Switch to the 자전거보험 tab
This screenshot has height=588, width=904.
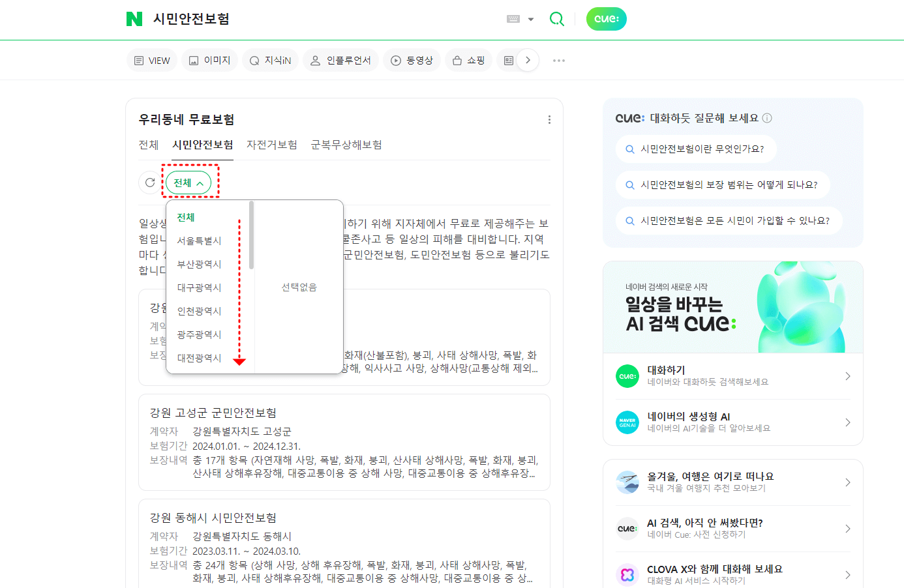pyautogui.click(x=273, y=145)
